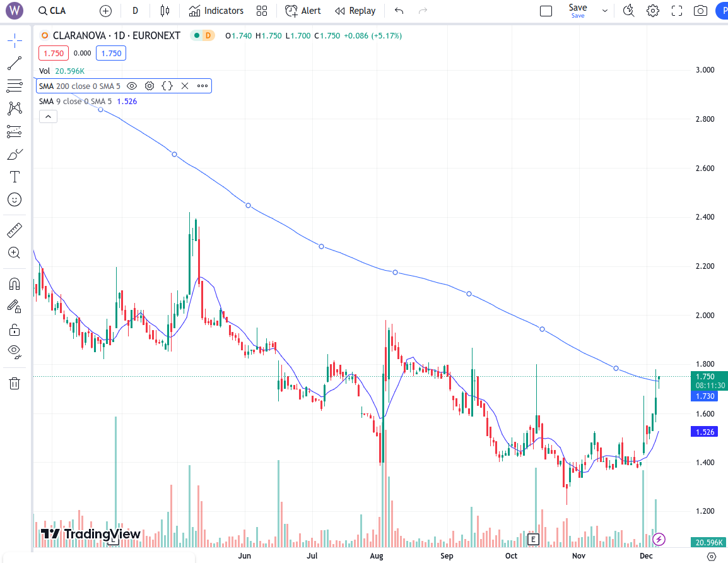728x563 pixels.
Task: Open the Fibonacci retracement tool
Action: tap(15, 86)
